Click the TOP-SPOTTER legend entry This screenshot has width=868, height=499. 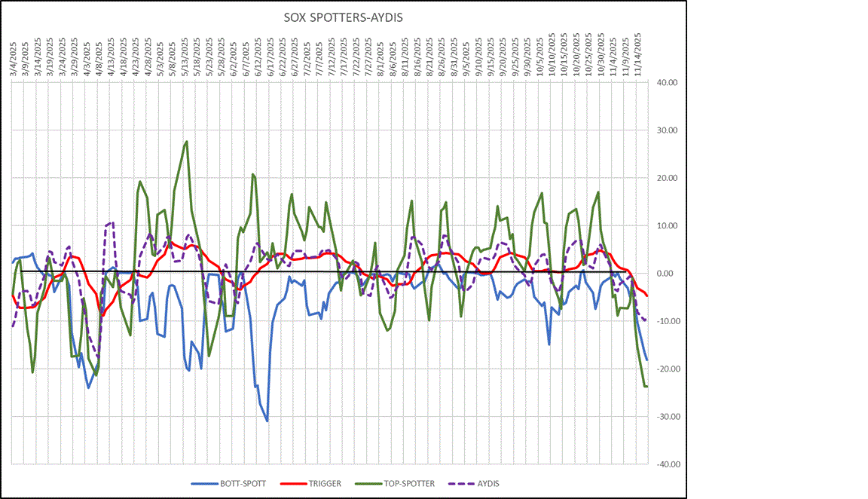pyautogui.click(x=396, y=483)
